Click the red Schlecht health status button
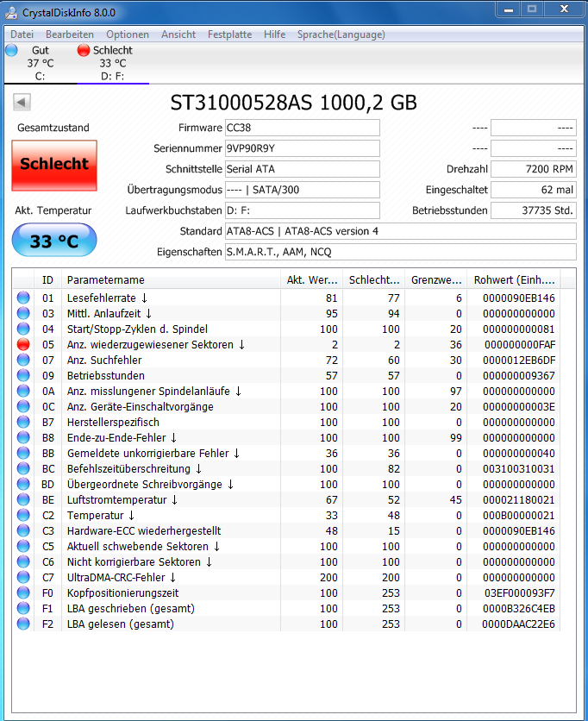 pos(54,166)
